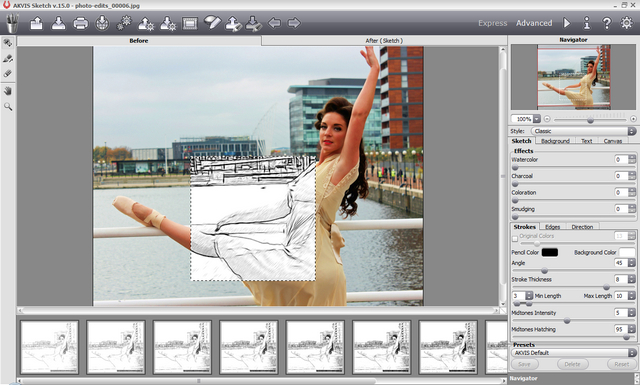Undo with the left arrow icon

[274, 23]
